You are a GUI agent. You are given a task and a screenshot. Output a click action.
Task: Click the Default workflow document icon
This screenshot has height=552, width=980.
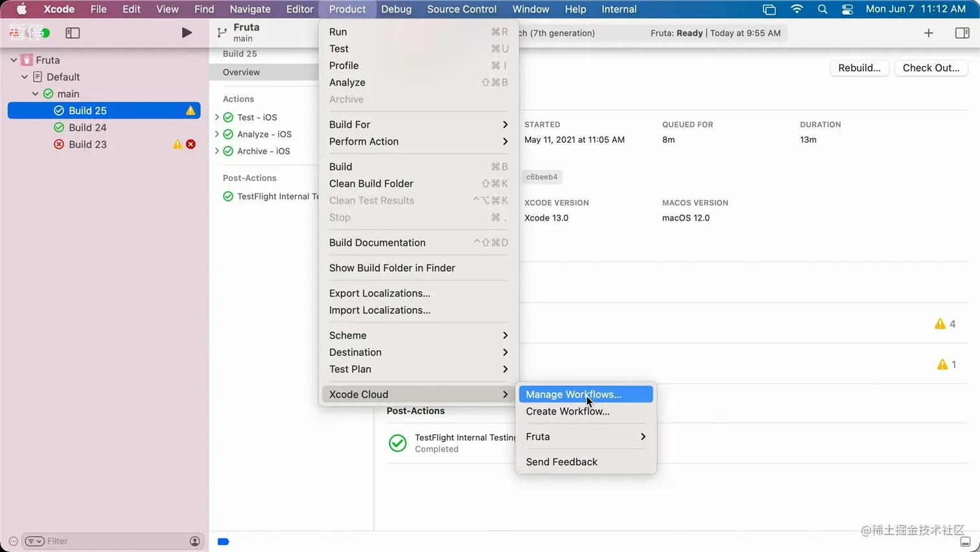pyautogui.click(x=38, y=77)
